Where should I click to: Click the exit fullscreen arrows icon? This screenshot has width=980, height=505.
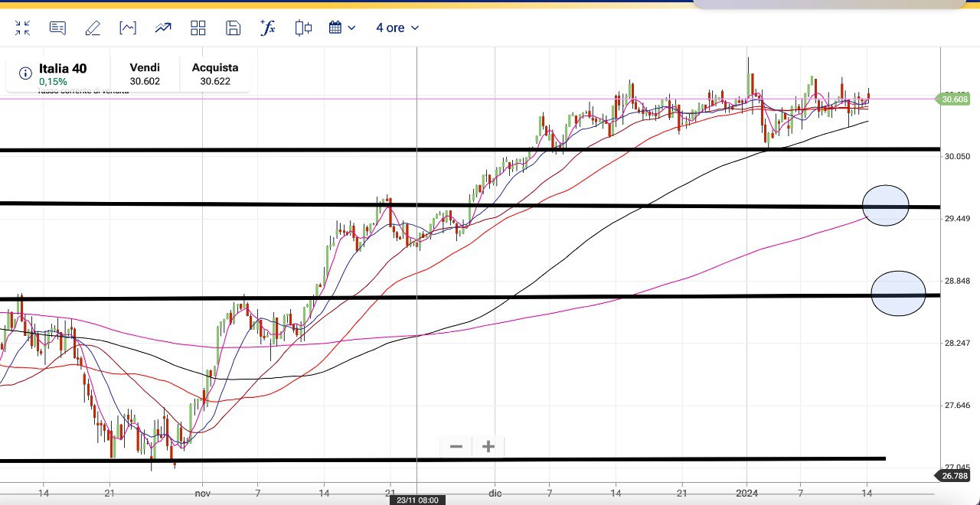pos(23,28)
